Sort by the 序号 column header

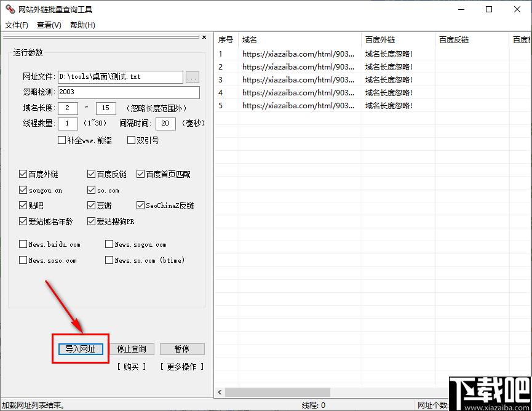coord(226,40)
